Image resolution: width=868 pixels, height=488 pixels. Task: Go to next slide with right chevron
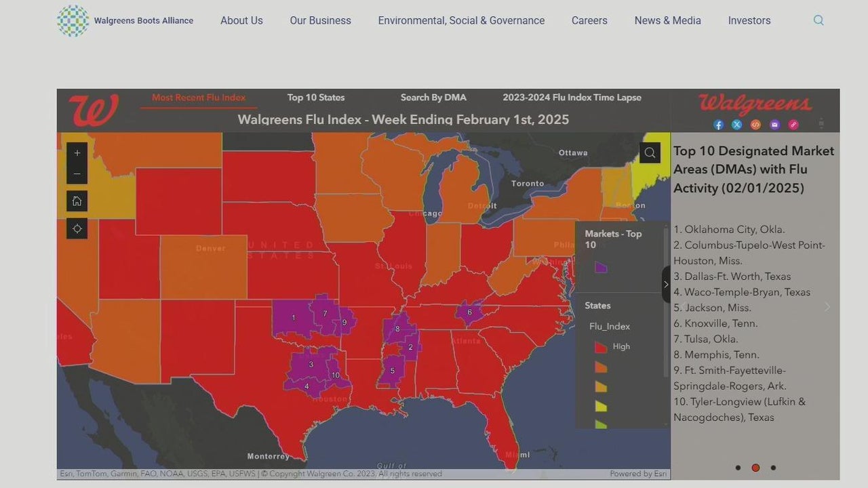[x=827, y=307]
